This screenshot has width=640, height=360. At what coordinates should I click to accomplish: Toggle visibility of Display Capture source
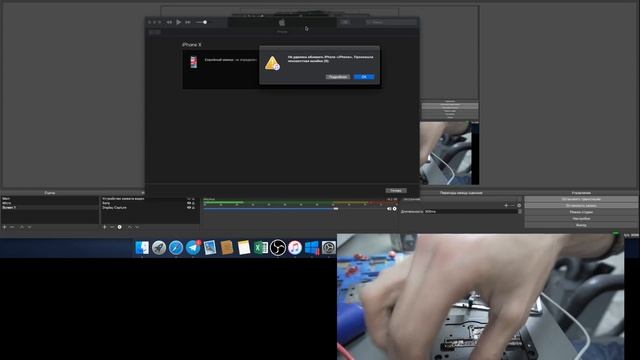click(x=189, y=208)
